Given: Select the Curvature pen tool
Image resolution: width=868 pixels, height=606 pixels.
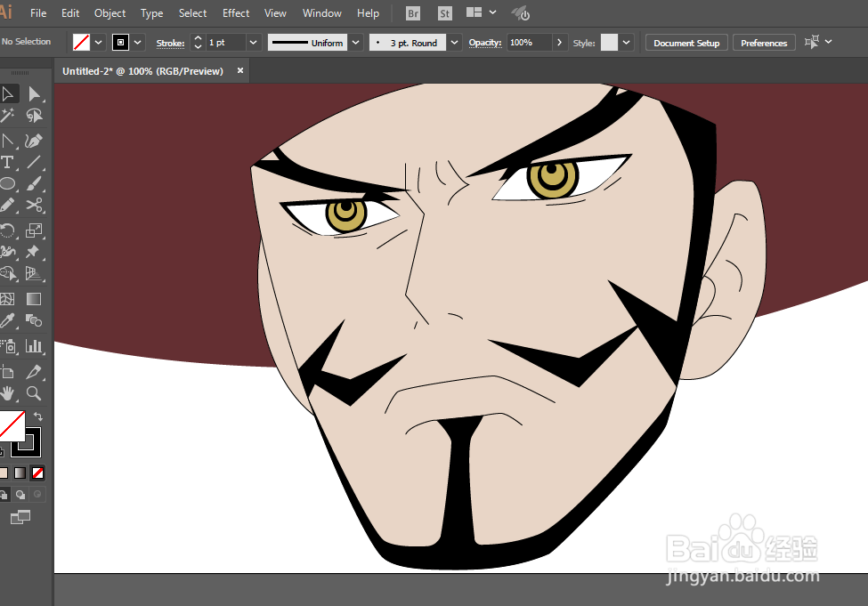Looking at the screenshot, I should [x=35, y=141].
